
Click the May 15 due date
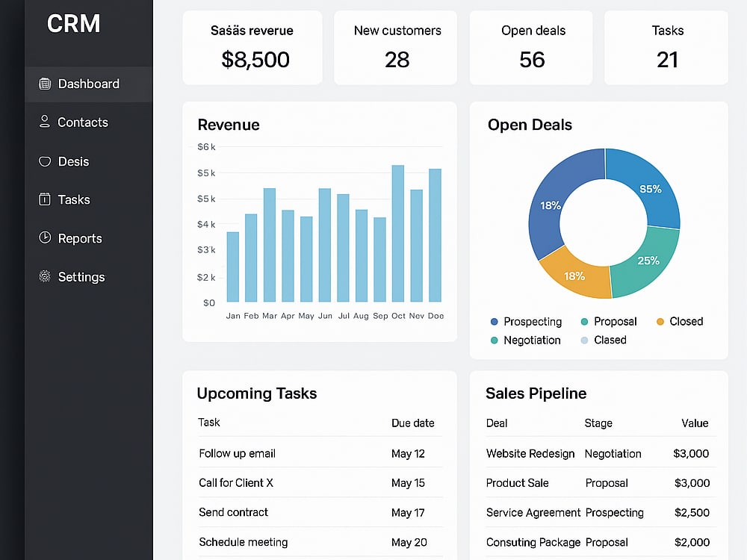(408, 483)
